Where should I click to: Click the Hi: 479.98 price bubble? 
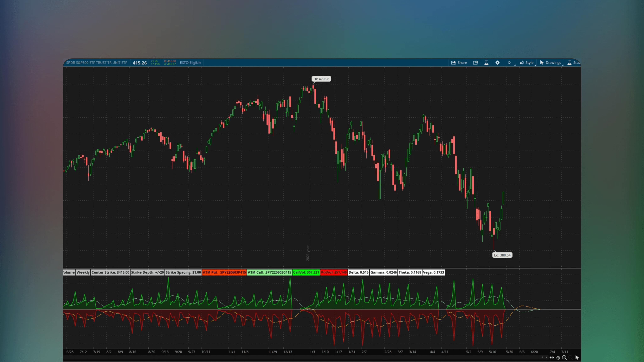(x=321, y=79)
